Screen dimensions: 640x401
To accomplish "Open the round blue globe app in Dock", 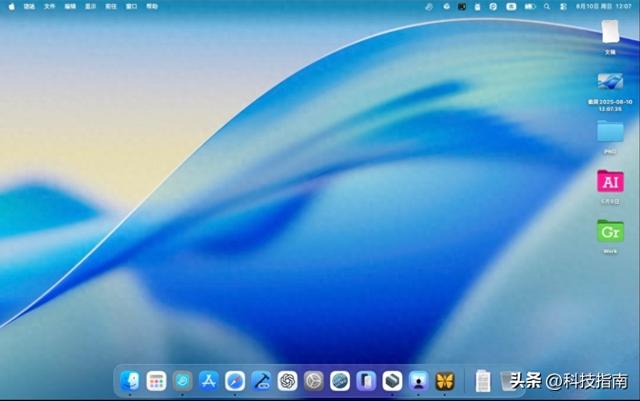I will coord(340,381).
